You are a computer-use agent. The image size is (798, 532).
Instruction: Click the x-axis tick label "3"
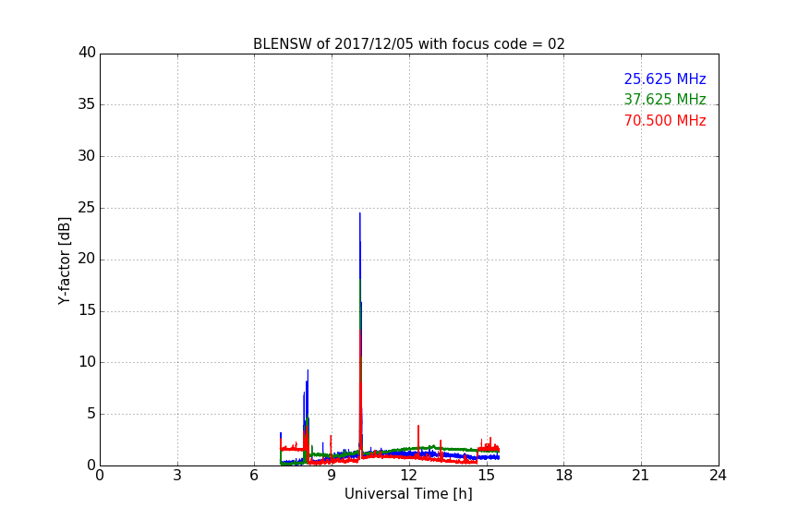[x=177, y=476]
